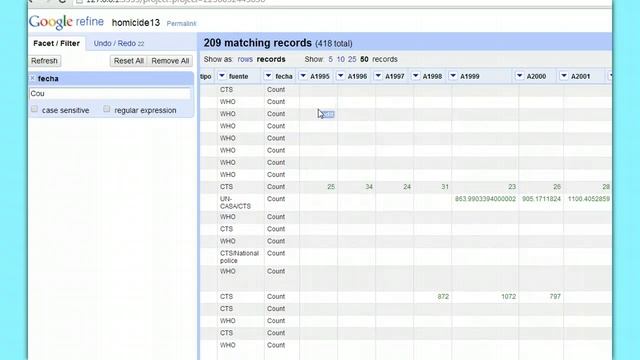Screen dimensions: 640x360
Task: Show data as rows
Action: point(245,59)
